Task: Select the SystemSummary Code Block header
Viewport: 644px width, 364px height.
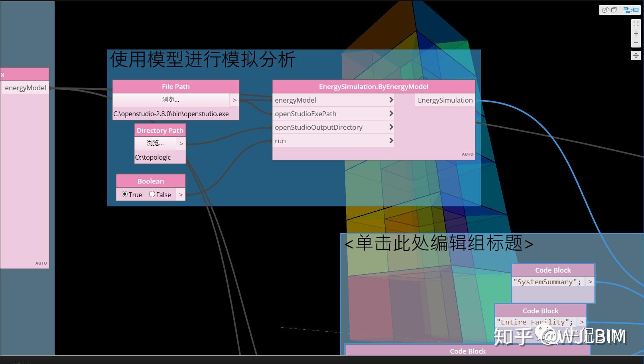Action: [x=553, y=270]
